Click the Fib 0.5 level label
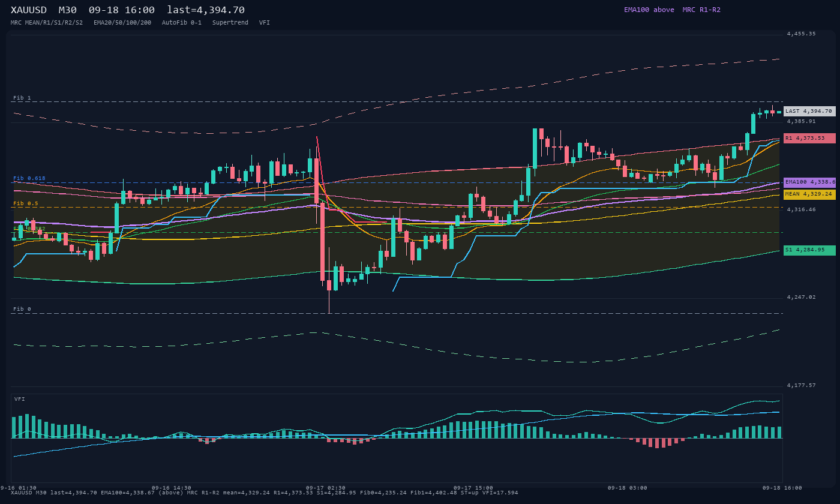The image size is (840, 504). [x=26, y=203]
